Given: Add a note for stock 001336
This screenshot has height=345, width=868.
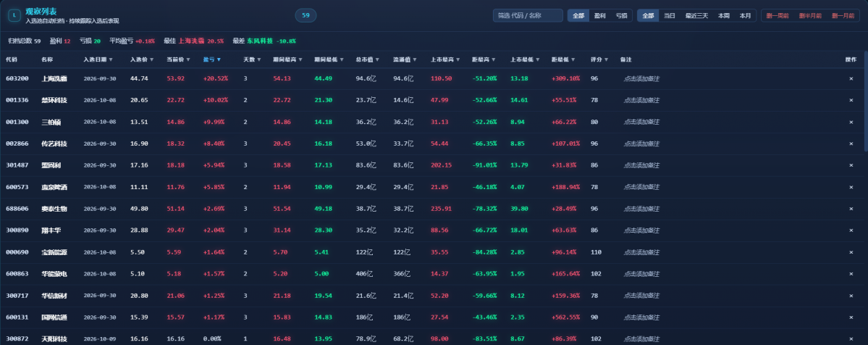Looking at the screenshot, I should tap(641, 101).
